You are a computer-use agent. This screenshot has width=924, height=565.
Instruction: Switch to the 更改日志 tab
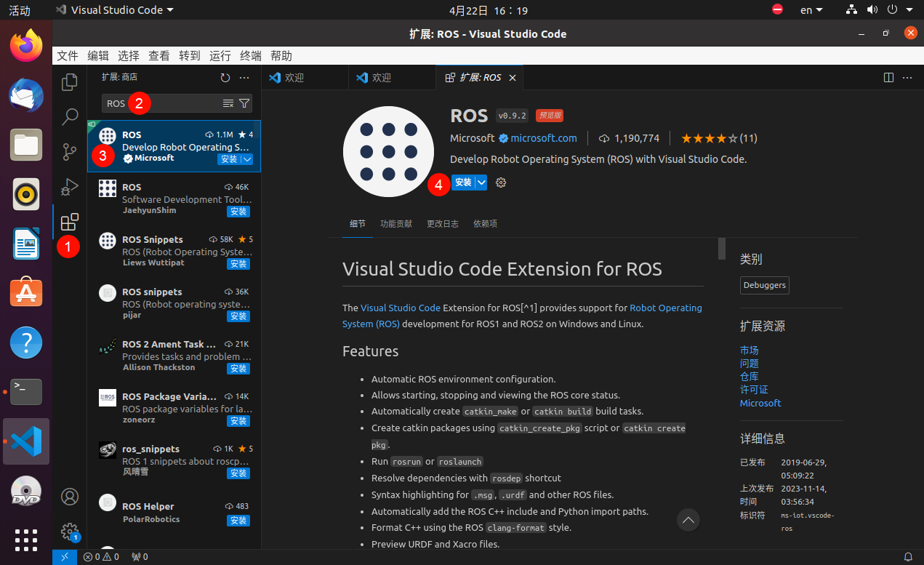click(443, 224)
